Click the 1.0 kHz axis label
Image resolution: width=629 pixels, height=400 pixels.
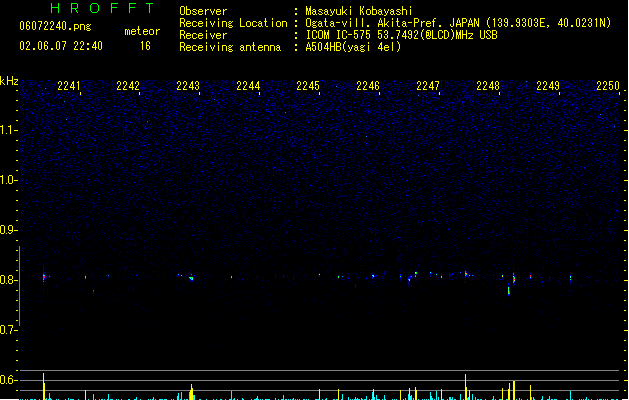click(8, 180)
